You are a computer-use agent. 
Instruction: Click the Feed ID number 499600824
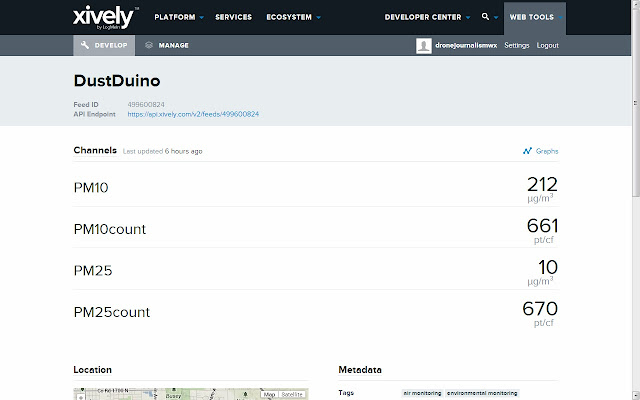point(146,104)
